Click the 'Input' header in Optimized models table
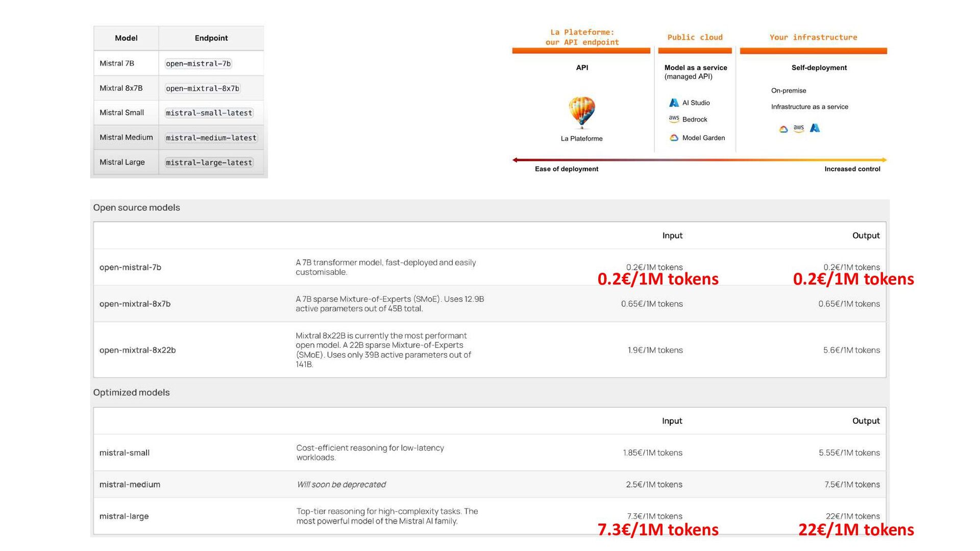Screen dimensions: 980x551 click(672, 421)
